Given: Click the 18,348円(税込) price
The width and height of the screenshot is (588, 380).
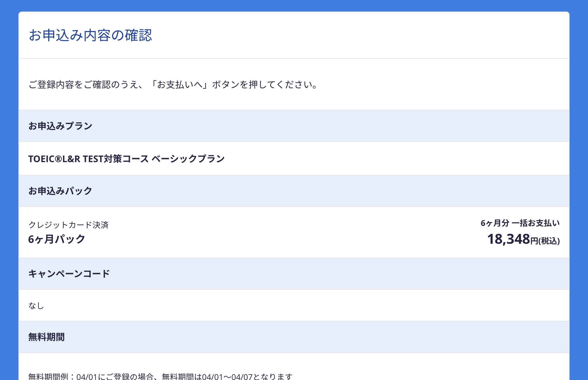Looking at the screenshot, I should click(x=523, y=239).
